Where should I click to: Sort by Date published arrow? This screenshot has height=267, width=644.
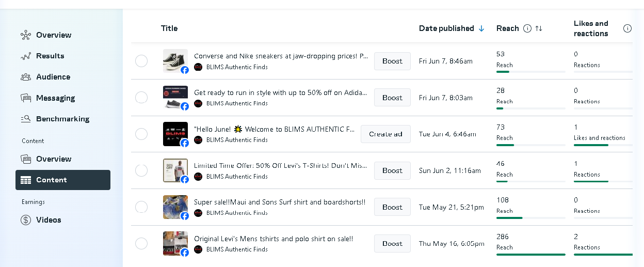pyautogui.click(x=481, y=28)
